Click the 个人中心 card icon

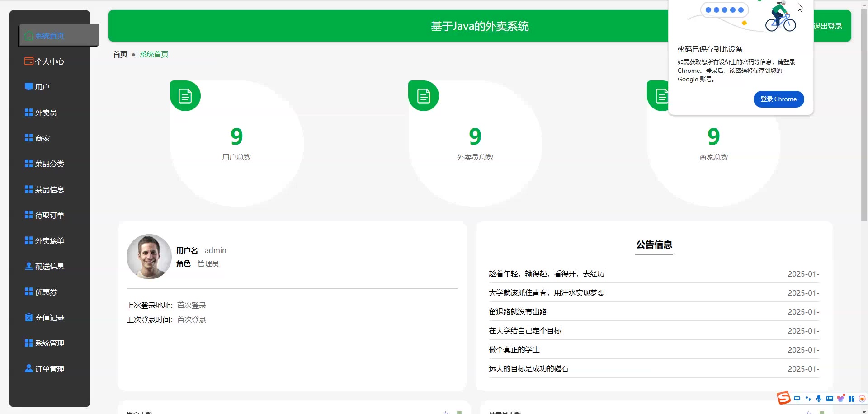point(29,61)
